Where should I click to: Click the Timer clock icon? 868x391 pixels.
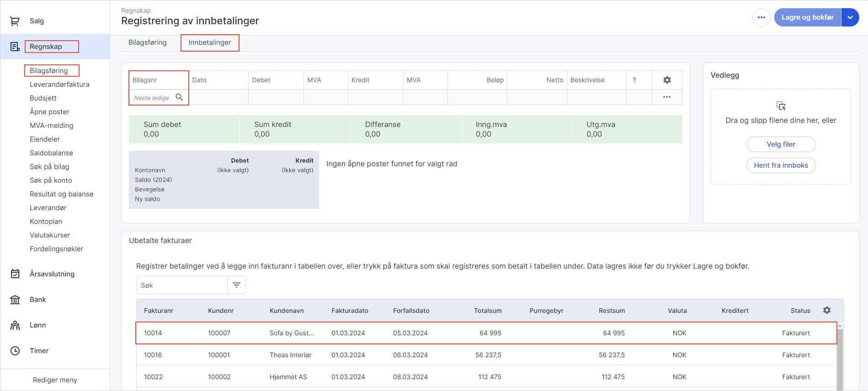[x=15, y=351]
